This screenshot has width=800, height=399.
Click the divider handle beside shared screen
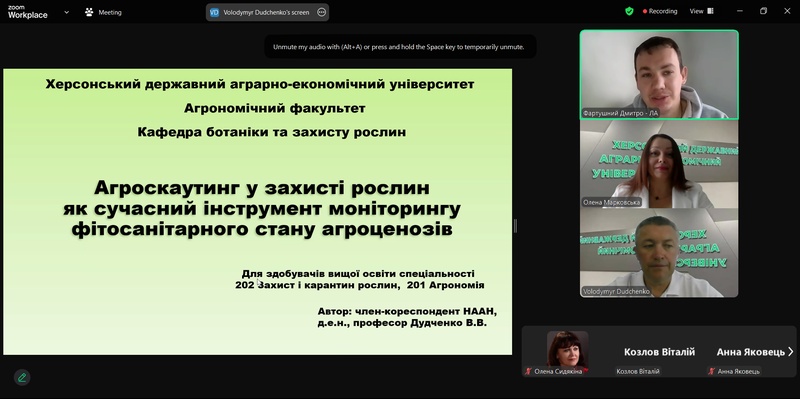pyautogui.click(x=515, y=226)
